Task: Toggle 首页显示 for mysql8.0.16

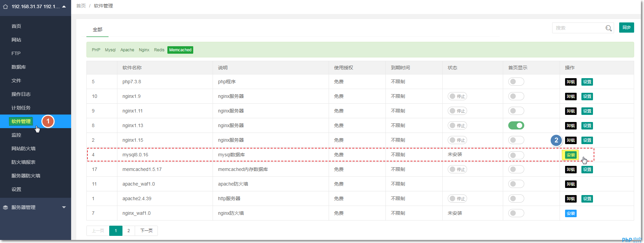Action: [x=516, y=155]
